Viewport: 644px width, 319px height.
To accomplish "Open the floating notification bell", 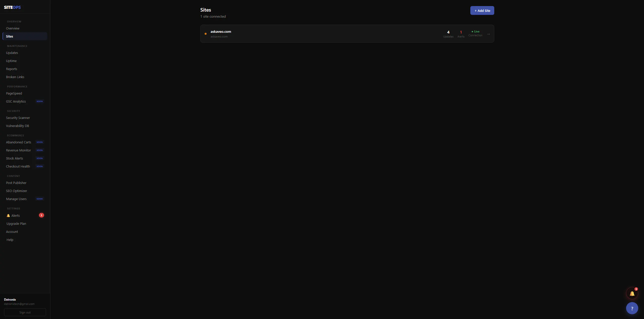I will [x=632, y=293].
